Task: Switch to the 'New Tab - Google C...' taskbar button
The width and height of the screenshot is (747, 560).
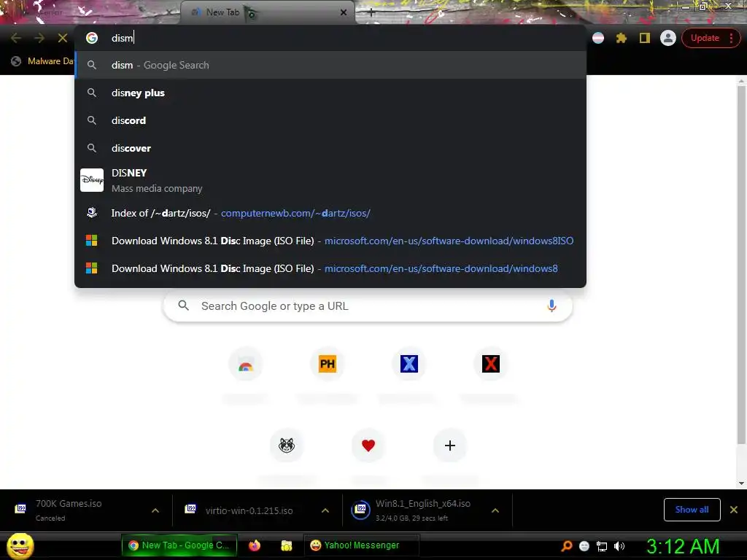Action: [x=179, y=545]
